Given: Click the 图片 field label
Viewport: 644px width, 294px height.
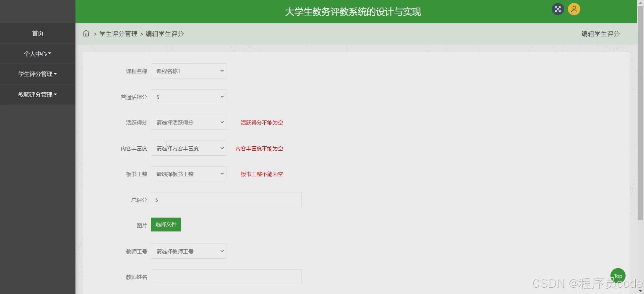Looking at the screenshot, I should point(142,226).
